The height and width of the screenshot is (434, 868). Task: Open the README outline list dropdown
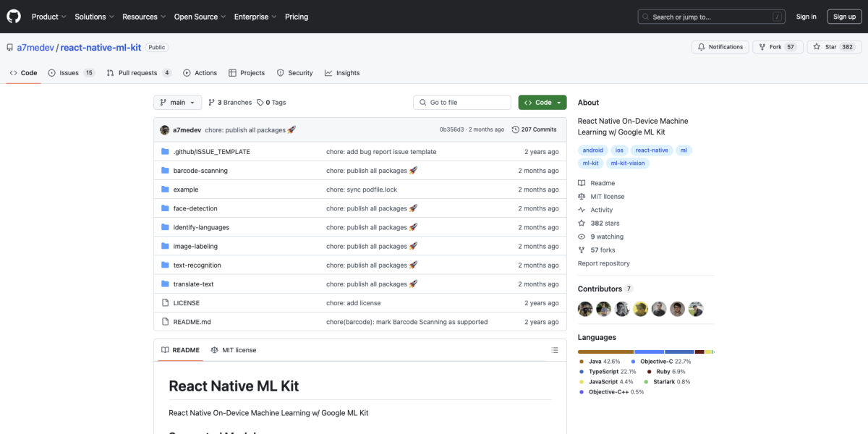point(555,349)
